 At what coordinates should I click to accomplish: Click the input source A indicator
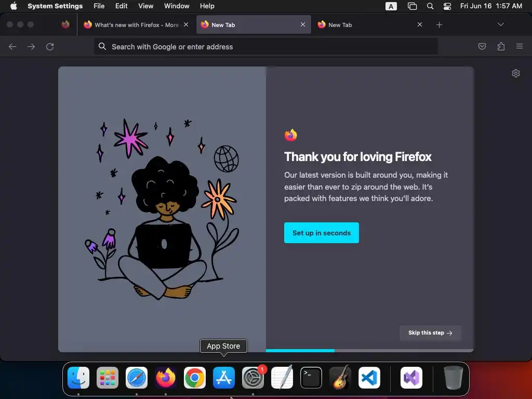tap(391, 6)
